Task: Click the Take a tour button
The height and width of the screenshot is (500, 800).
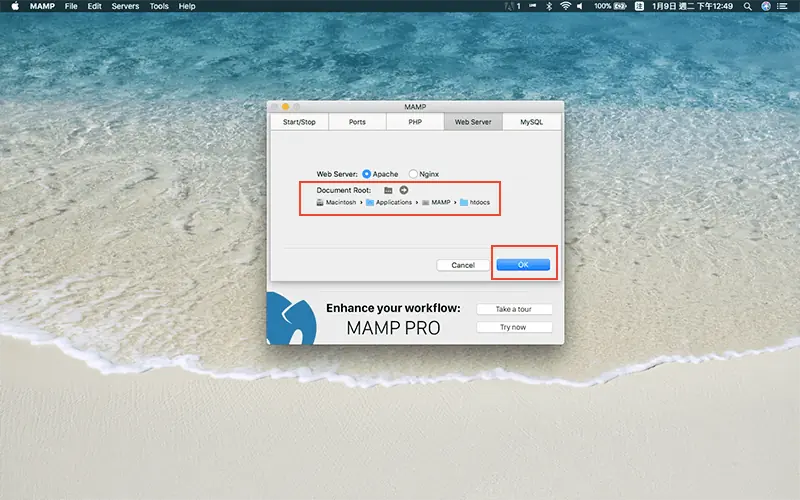Action: 514,309
